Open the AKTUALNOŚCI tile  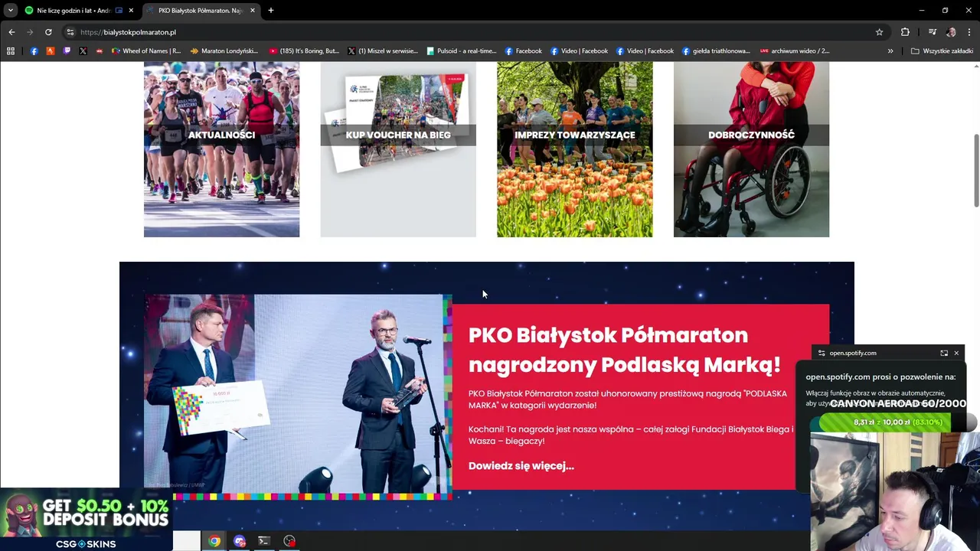(221, 149)
